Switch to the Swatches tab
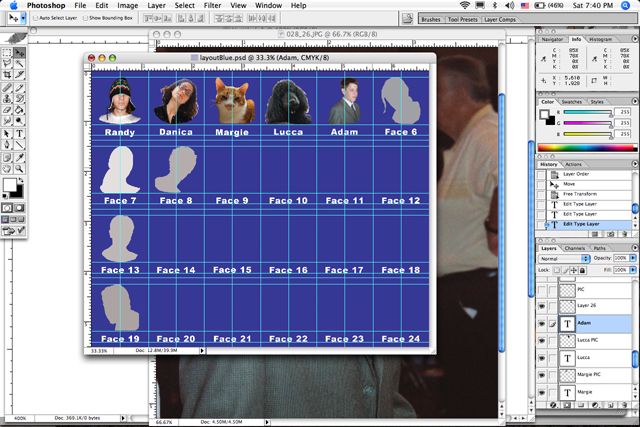Viewport: 640px width, 427px height. tap(571, 102)
